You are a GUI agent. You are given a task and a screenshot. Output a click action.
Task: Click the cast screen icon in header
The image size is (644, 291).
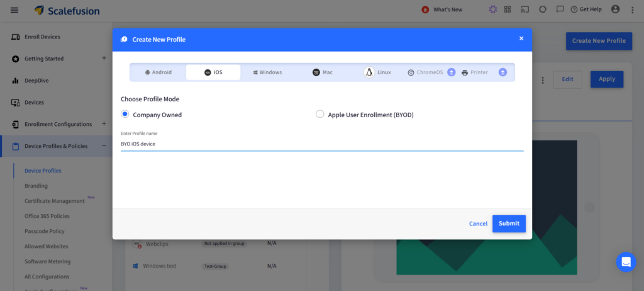525,9
